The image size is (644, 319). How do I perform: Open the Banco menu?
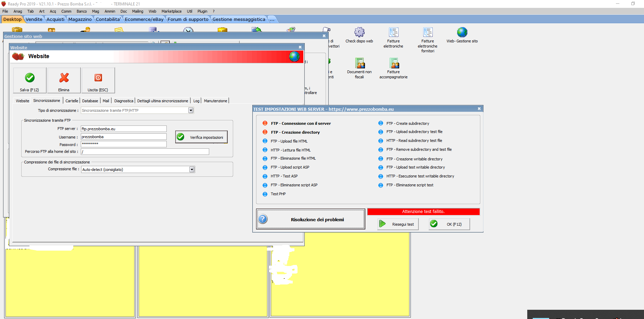(82, 11)
